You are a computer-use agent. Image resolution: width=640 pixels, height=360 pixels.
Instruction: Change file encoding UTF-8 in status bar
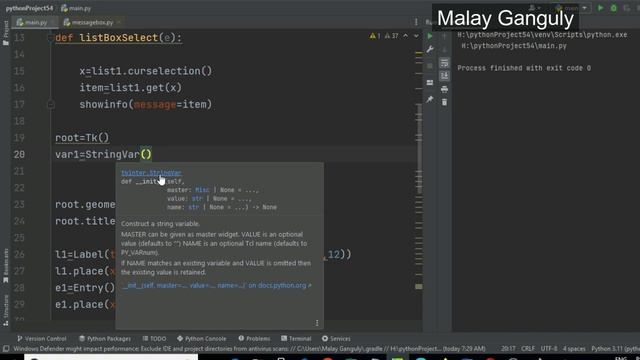coord(549,349)
